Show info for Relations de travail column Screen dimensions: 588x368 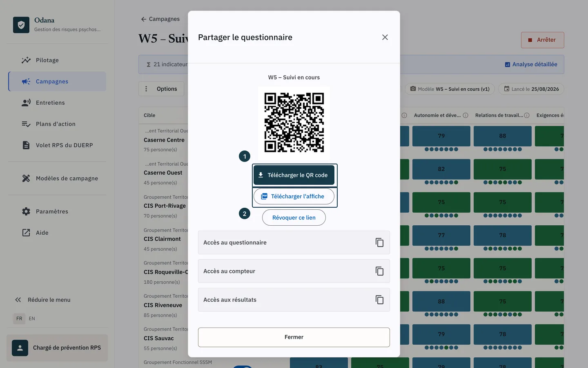(527, 115)
